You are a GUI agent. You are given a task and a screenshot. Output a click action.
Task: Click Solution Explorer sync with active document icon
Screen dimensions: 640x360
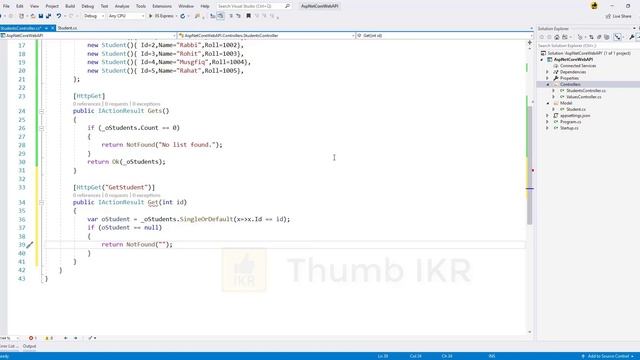click(591, 37)
